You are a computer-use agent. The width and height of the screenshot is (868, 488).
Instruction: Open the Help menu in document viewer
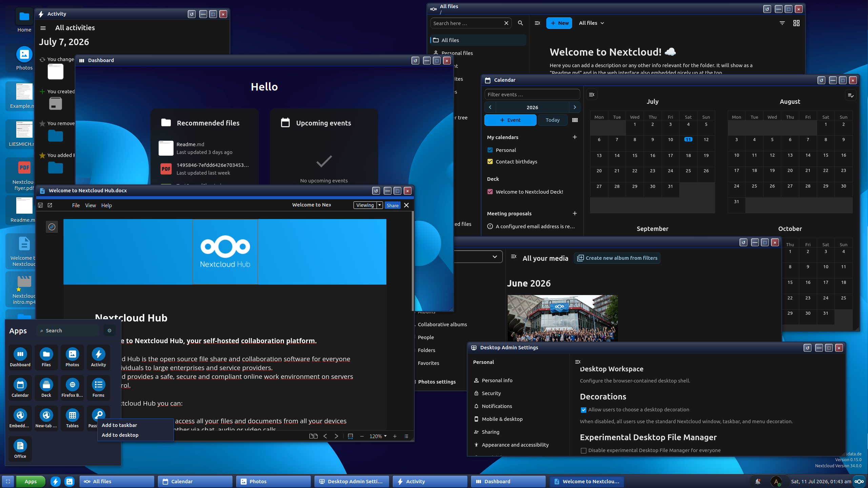click(106, 205)
